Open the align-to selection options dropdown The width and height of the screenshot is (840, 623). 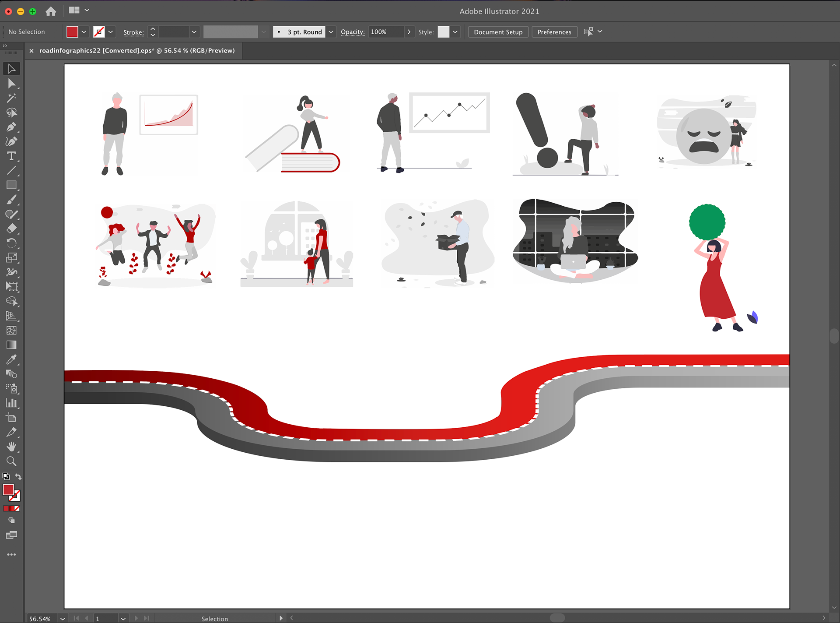[600, 32]
